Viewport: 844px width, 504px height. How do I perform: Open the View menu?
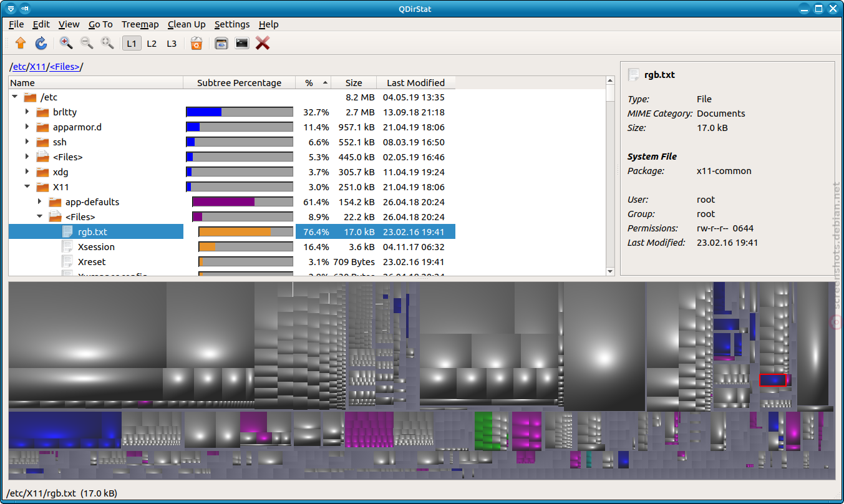69,24
